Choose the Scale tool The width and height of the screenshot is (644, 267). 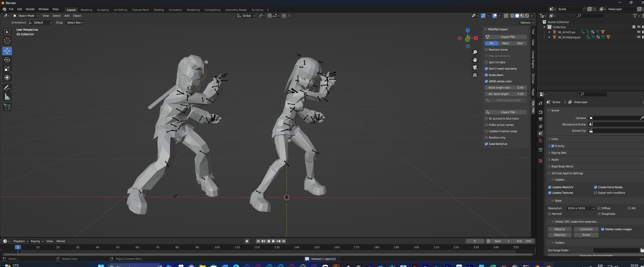point(7,69)
